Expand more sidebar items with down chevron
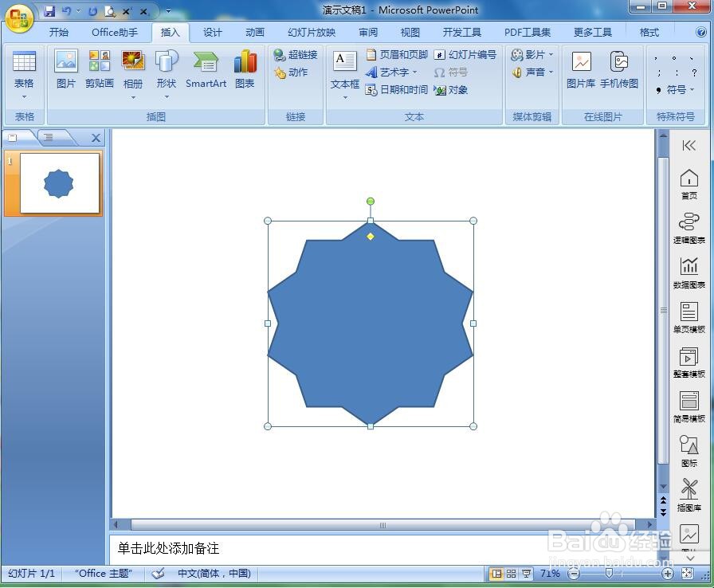Viewport: 714px width, 588px height. (690, 558)
